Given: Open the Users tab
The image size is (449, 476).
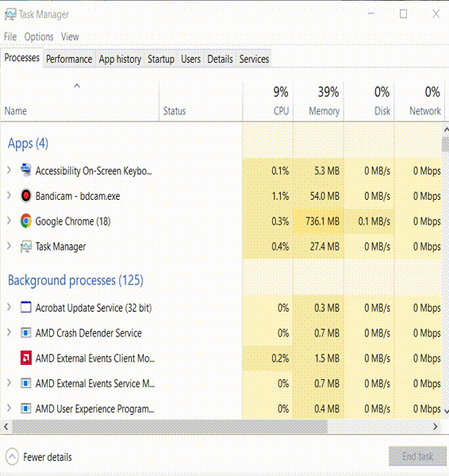Looking at the screenshot, I should coord(190,59).
